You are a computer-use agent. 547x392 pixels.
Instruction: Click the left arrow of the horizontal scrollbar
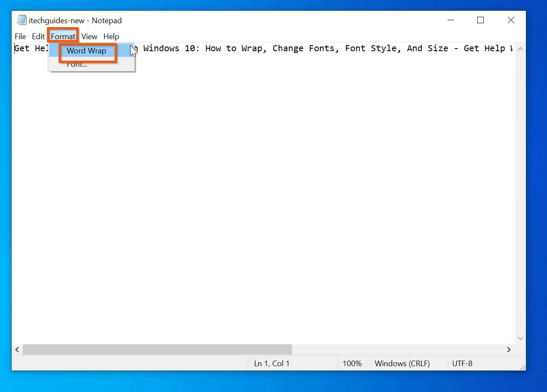click(x=17, y=349)
